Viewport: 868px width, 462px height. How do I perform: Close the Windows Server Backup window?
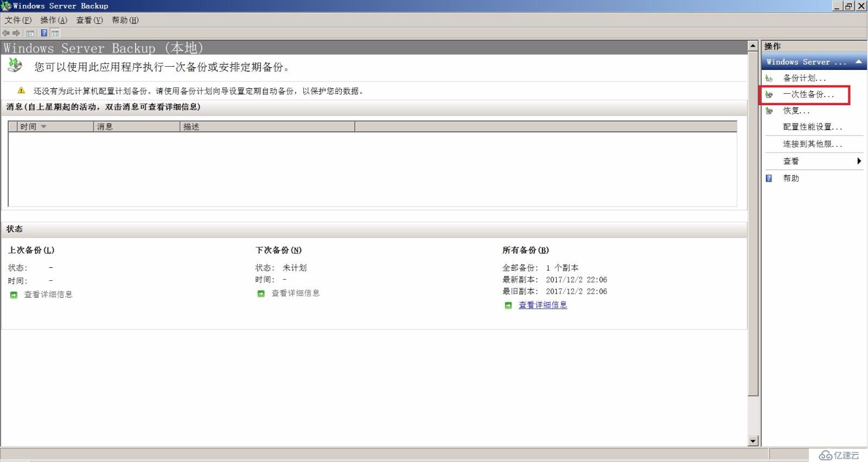[x=861, y=6]
